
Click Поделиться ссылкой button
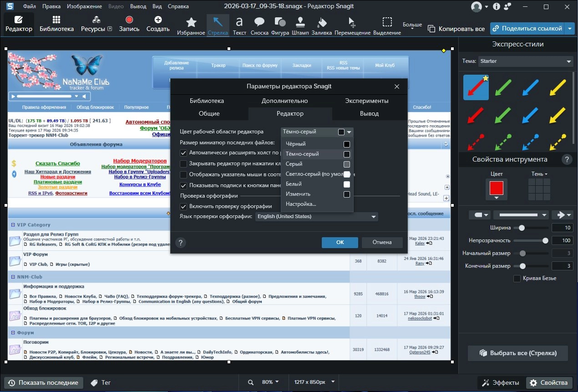pos(528,28)
